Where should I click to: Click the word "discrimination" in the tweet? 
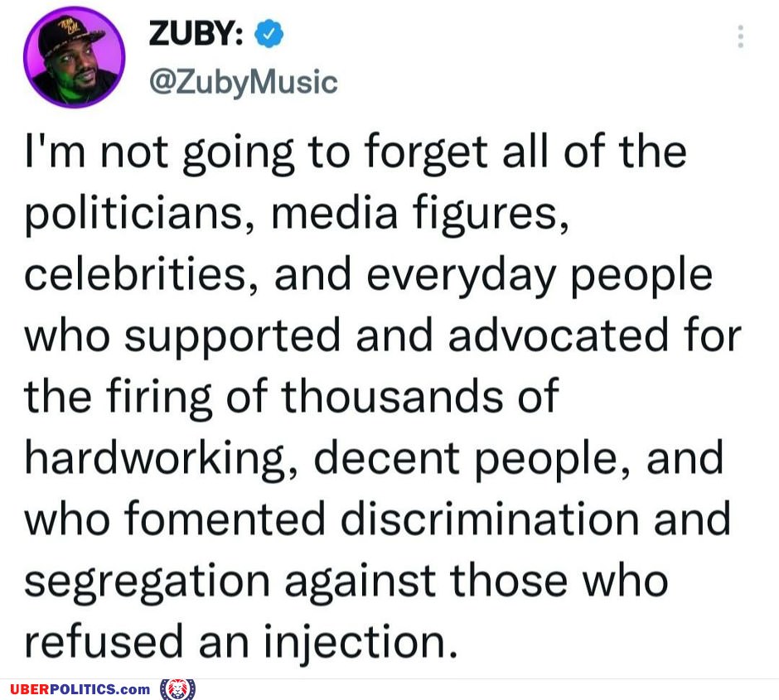click(490, 519)
